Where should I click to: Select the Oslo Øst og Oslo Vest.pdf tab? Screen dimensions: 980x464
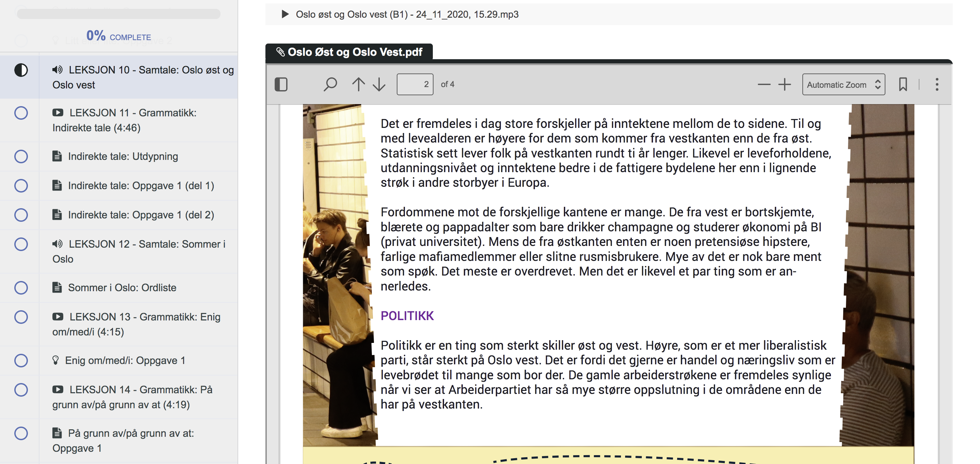coord(349,52)
